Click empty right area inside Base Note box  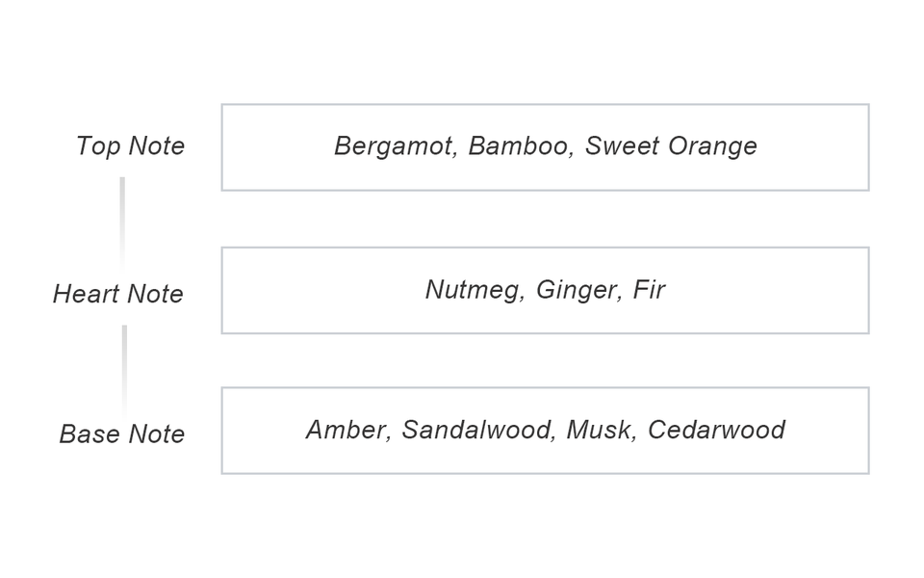click(828, 431)
